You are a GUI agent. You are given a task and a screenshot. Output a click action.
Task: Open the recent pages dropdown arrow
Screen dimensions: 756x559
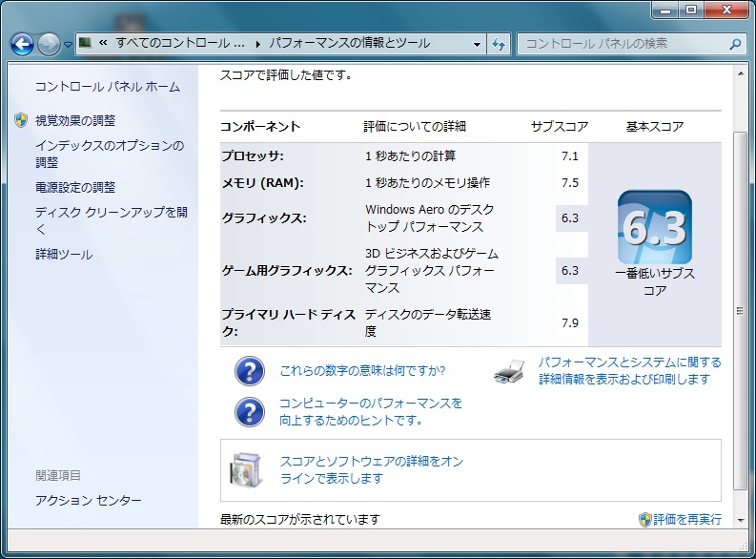68,45
